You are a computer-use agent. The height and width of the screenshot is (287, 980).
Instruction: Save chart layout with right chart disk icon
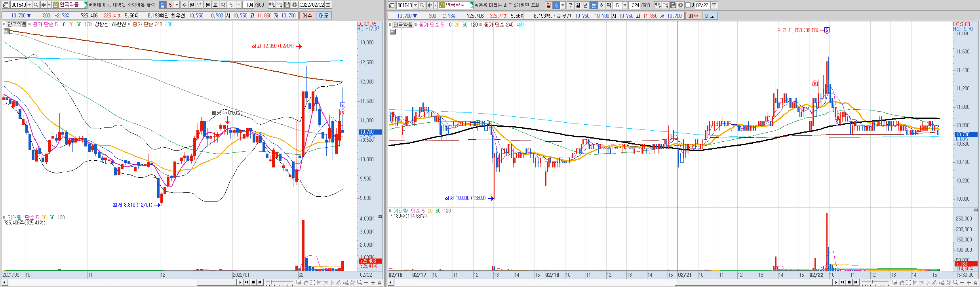[x=673, y=5]
